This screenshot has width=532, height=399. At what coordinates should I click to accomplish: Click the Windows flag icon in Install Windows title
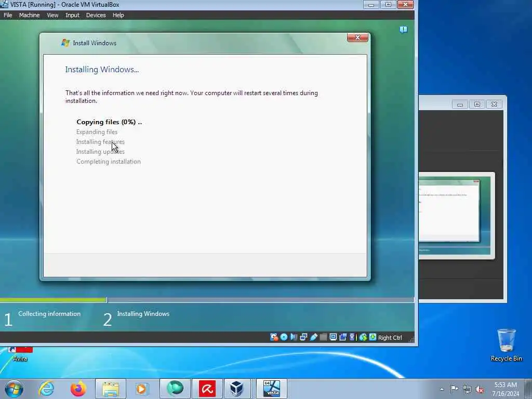[x=65, y=43]
